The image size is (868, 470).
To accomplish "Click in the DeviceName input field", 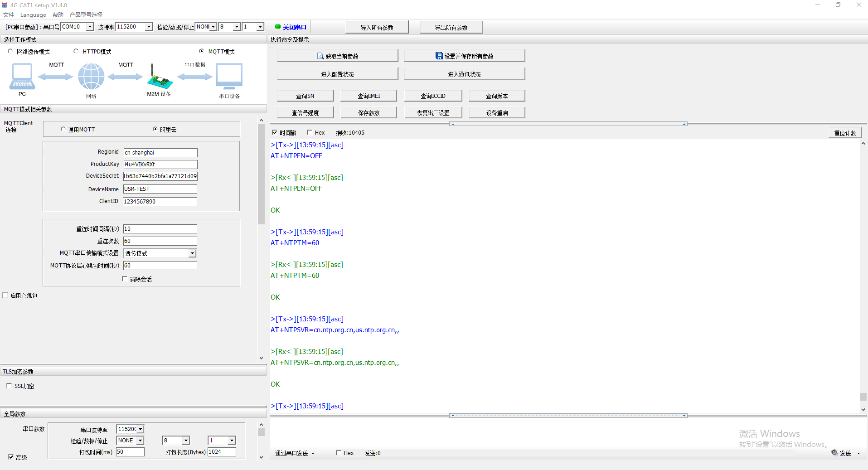I will coord(160,189).
